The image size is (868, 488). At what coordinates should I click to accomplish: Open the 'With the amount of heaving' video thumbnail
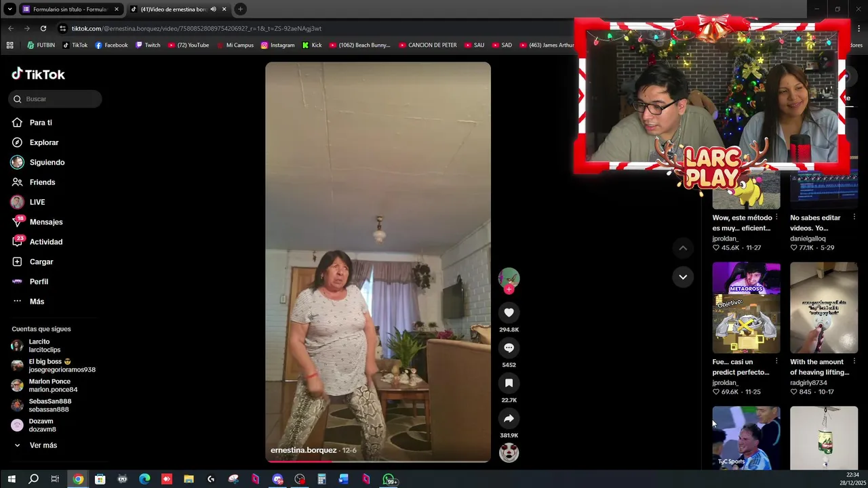point(824,308)
